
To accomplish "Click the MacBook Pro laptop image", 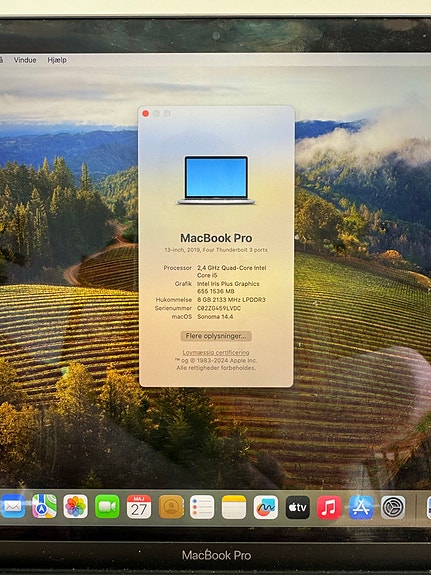I will point(216,180).
